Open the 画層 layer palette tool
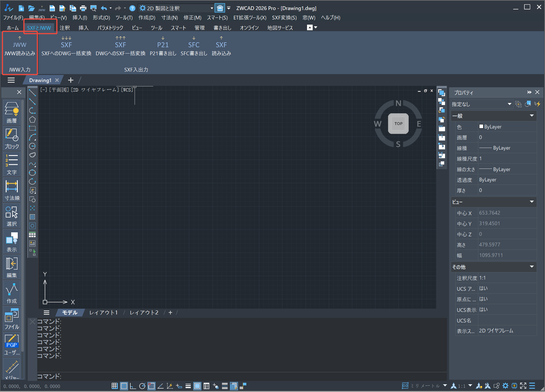The image size is (545, 392). [12, 112]
